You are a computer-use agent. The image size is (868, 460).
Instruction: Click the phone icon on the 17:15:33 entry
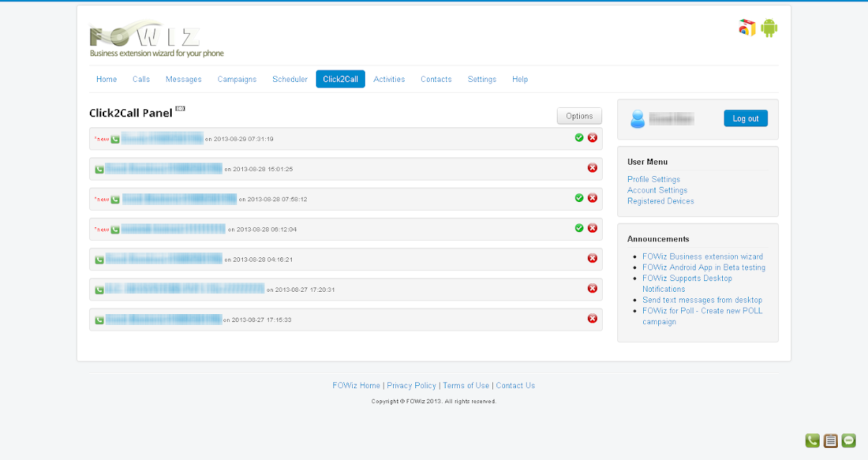pyautogui.click(x=99, y=320)
